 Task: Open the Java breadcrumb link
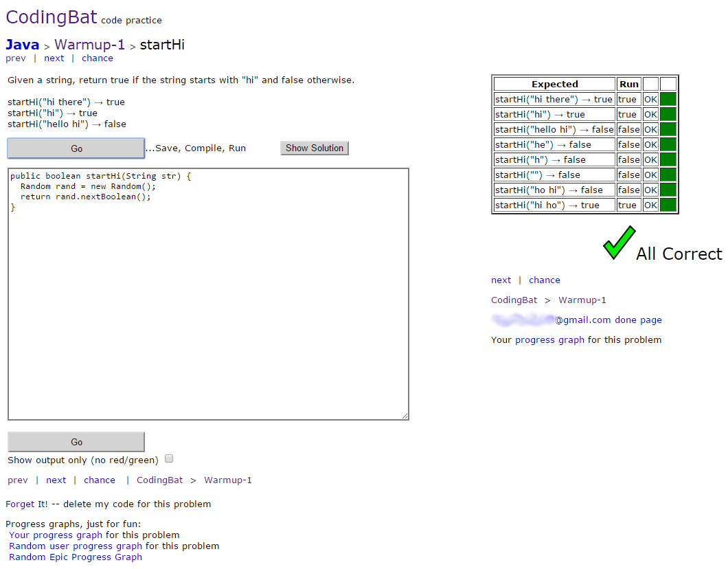[x=22, y=45]
